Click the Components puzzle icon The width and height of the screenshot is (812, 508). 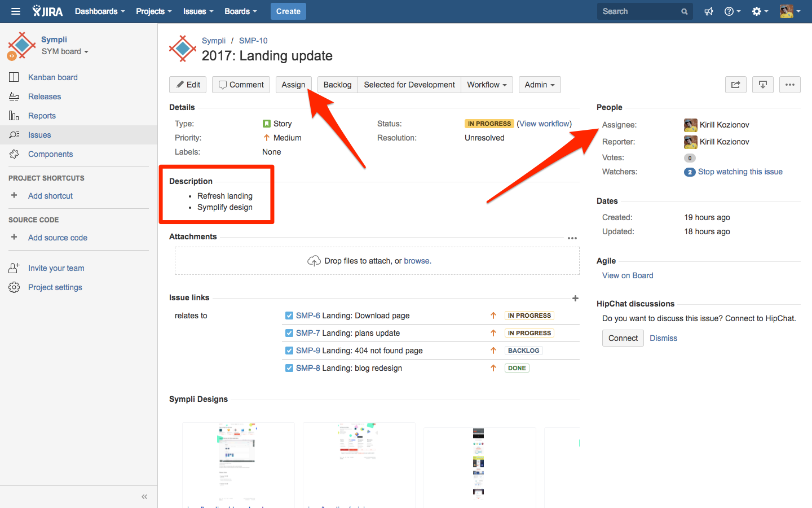tap(14, 154)
